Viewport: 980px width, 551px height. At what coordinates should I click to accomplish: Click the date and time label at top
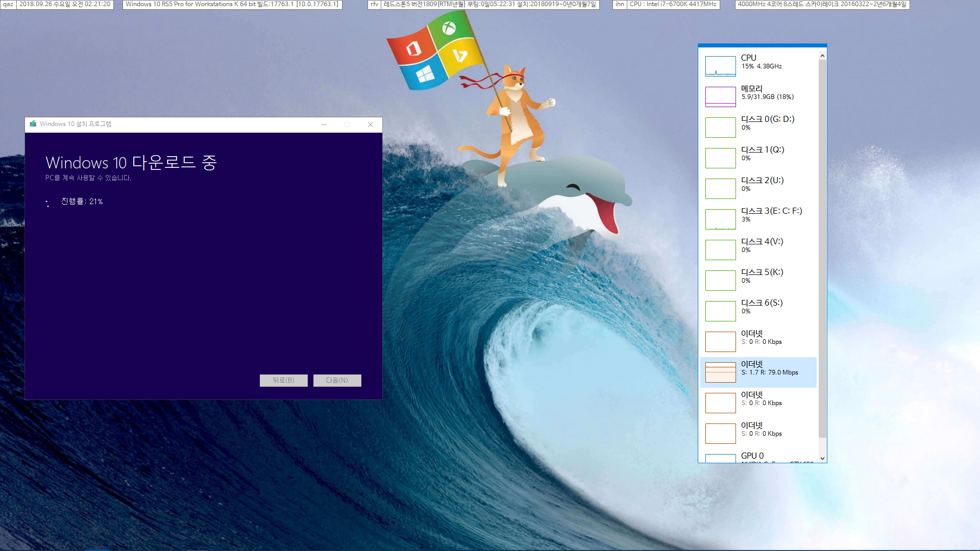coord(65,4)
